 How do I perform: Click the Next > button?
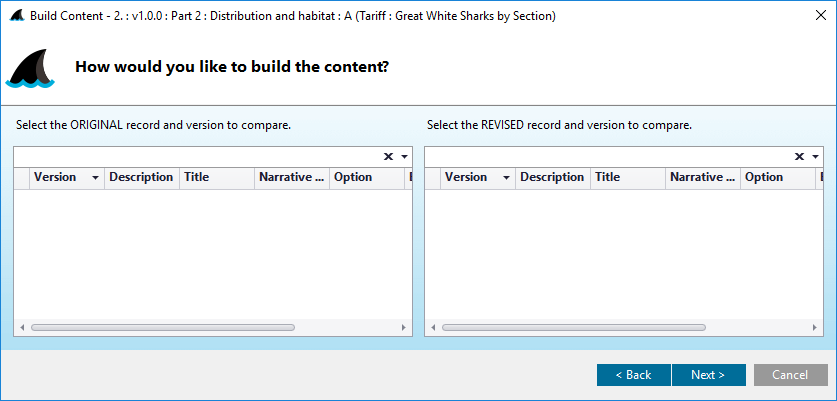(708, 375)
